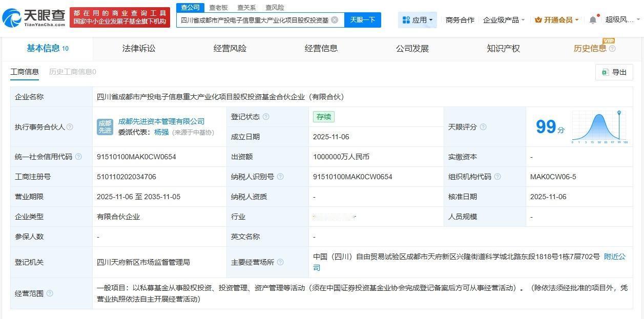This screenshot has height=319, width=644.
Task: Click the TianYanCha logo
Action: click(34, 18)
